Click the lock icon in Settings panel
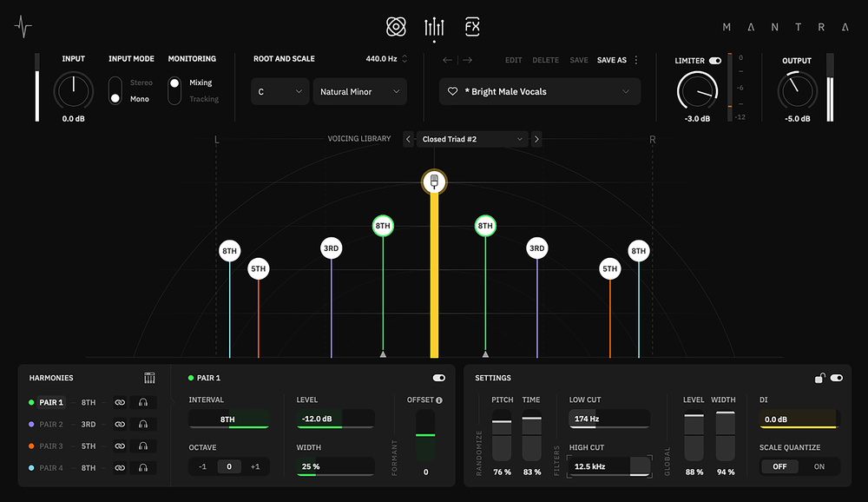 pyautogui.click(x=819, y=378)
